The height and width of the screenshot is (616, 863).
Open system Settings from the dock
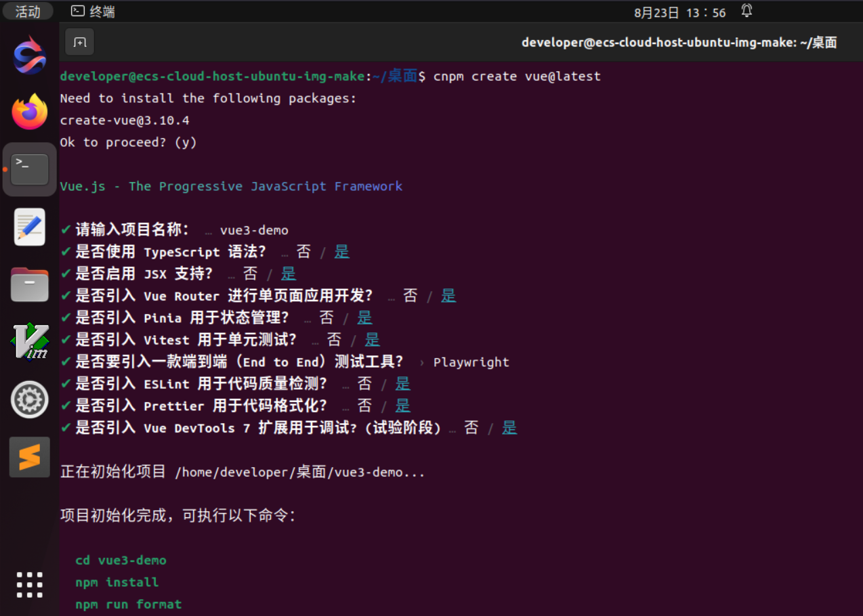(29, 399)
